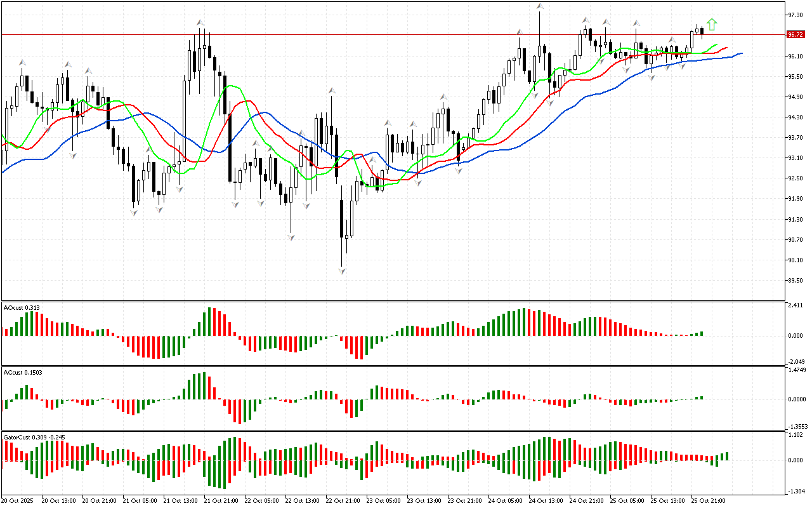Click the GatorCust 0.309 -0.245 label

tap(34, 437)
